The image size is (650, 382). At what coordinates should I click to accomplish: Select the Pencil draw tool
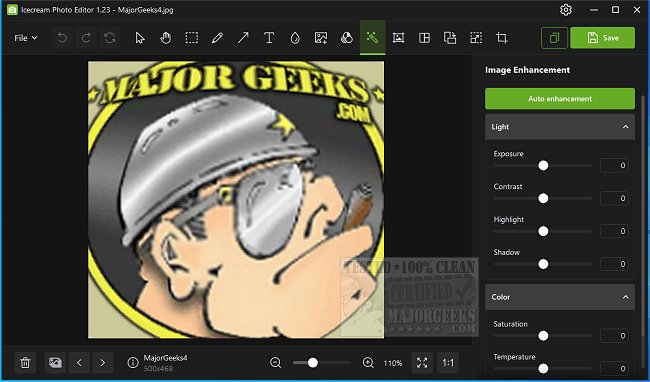pos(217,38)
